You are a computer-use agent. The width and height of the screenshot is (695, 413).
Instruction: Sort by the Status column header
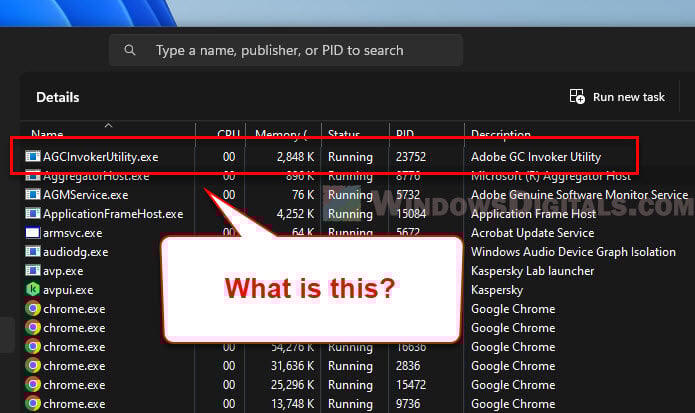coord(344,133)
